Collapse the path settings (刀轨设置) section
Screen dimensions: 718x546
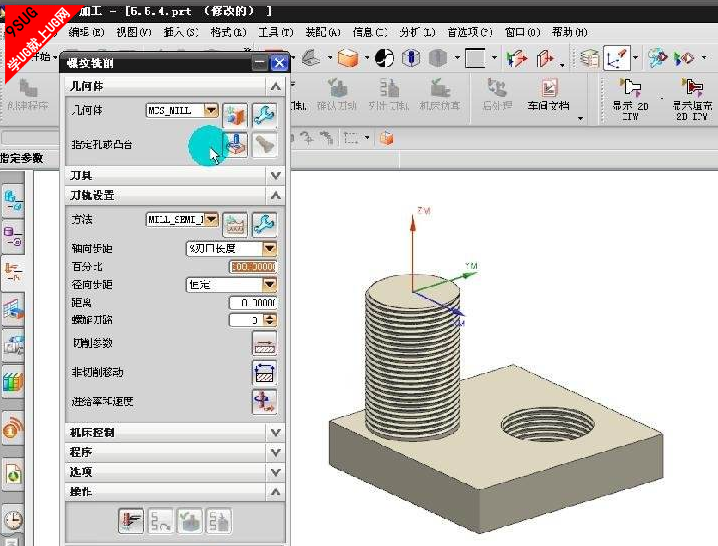click(275, 195)
